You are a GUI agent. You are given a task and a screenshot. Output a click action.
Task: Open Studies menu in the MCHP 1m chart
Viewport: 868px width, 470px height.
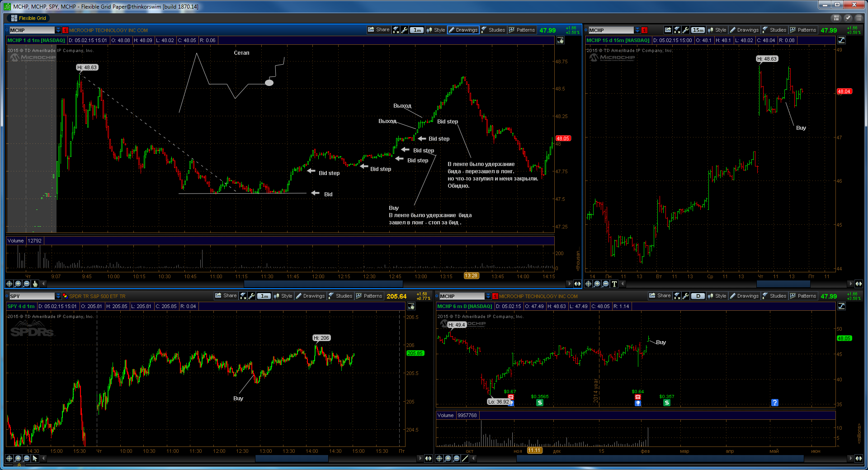tap(493, 30)
